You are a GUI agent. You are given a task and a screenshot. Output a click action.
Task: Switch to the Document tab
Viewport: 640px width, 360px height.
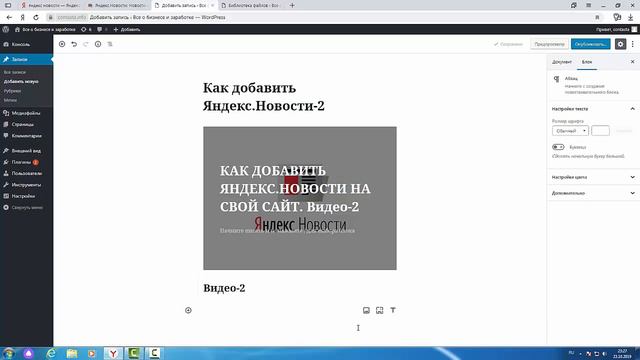click(562, 62)
